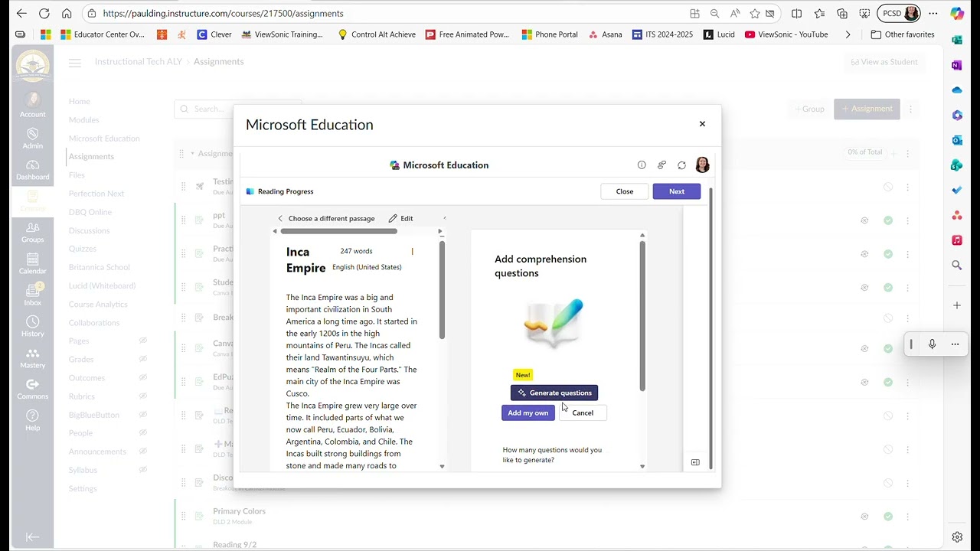This screenshot has height=551, width=980.
Task: Click Cancel under Generate questions
Action: point(583,412)
